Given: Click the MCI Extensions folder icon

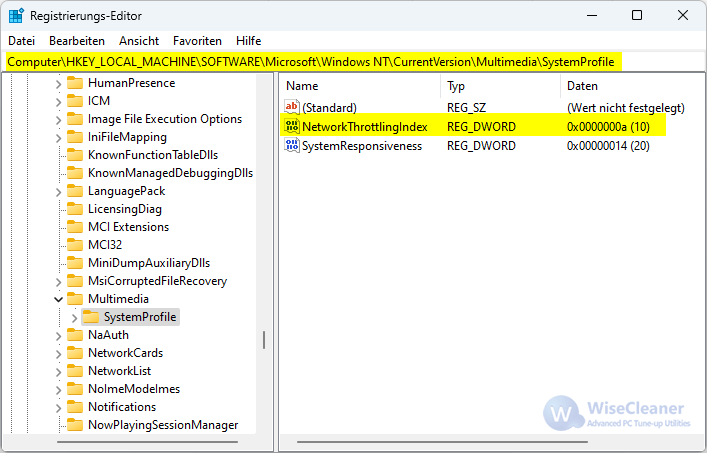Looking at the screenshot, I should (75, 227).
